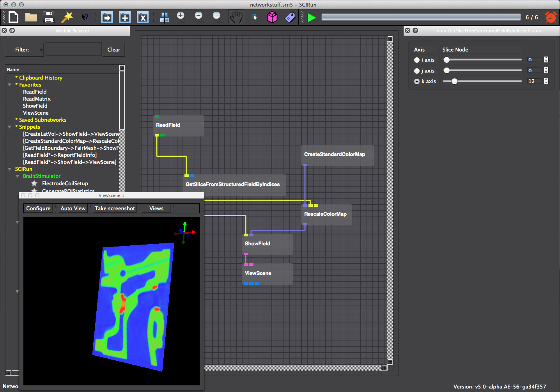Select the j axis radio button

coord(417,71)
